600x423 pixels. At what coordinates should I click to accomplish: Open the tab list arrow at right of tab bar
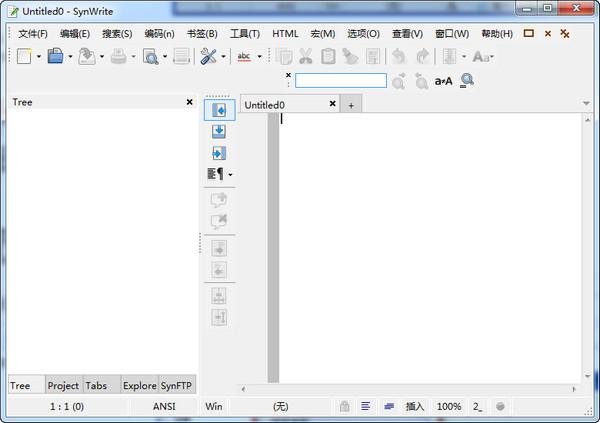coord(586,103)
